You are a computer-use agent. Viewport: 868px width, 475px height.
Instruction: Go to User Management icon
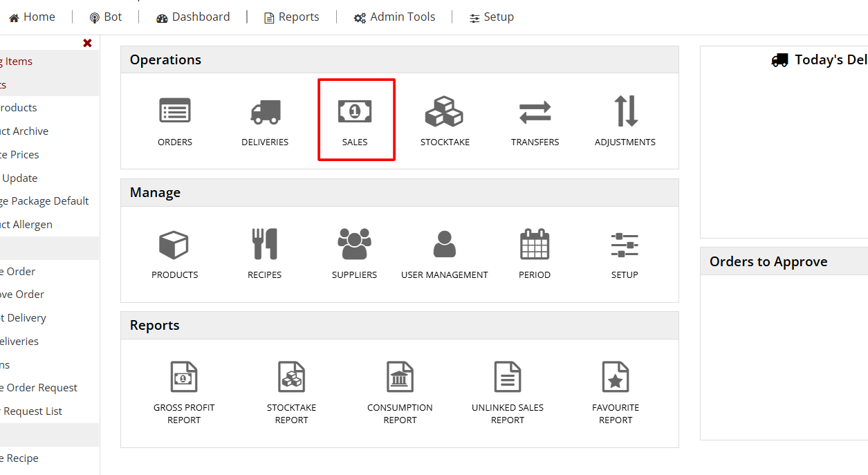(x=444, y=245)
